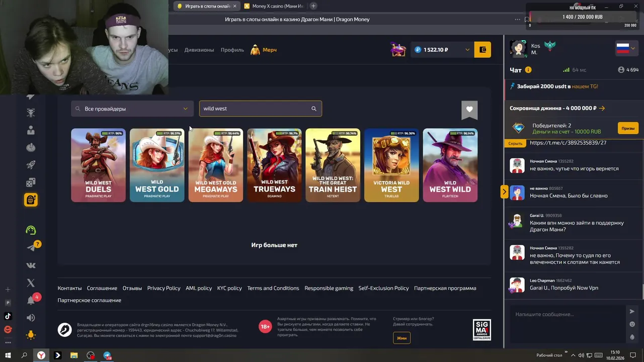644x362 pixels.
Task: Open the Wild West Trueways game card
Action: [x=274, y=165]
